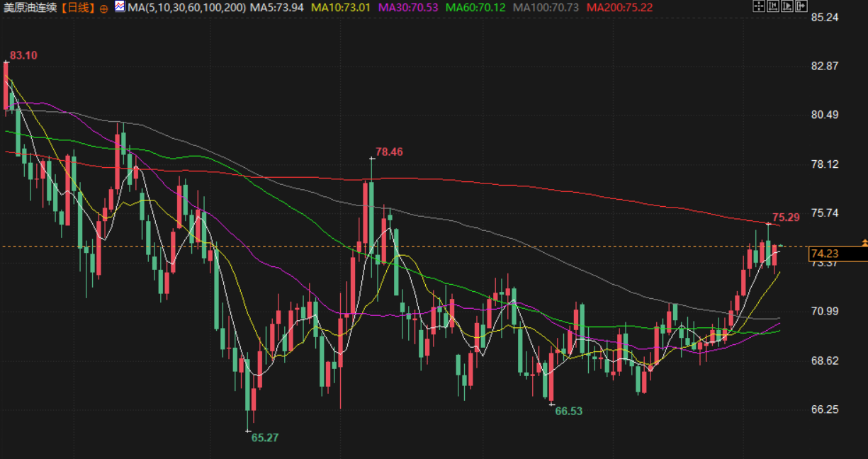The height and width of the screenshot is (459, 868).
Task: Click the 78.46 peak price marker
Action: pos(389,152)
